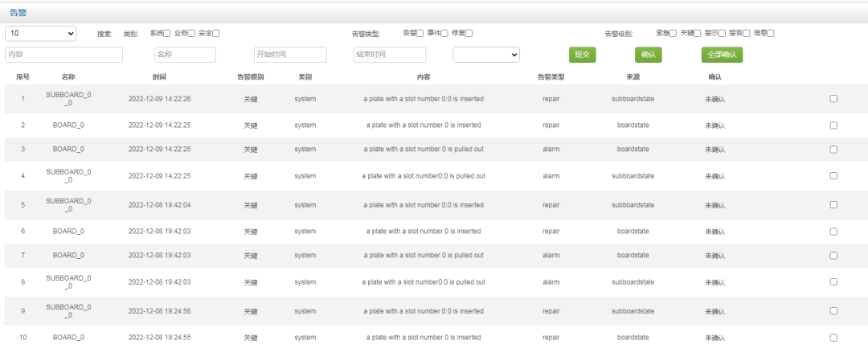Click the 全部确认 button
Image resolution: width=868 pixels, height=357 pixels.
click(x=722, y=55)
